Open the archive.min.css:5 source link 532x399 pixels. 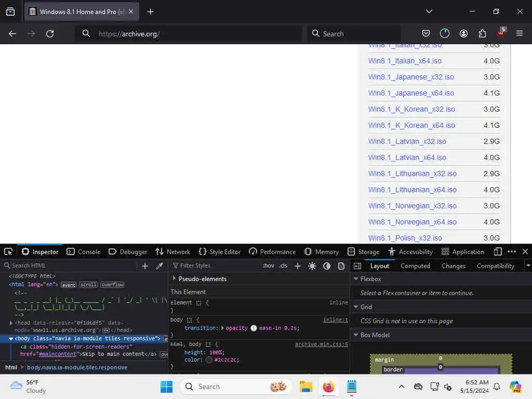[321, 344]
